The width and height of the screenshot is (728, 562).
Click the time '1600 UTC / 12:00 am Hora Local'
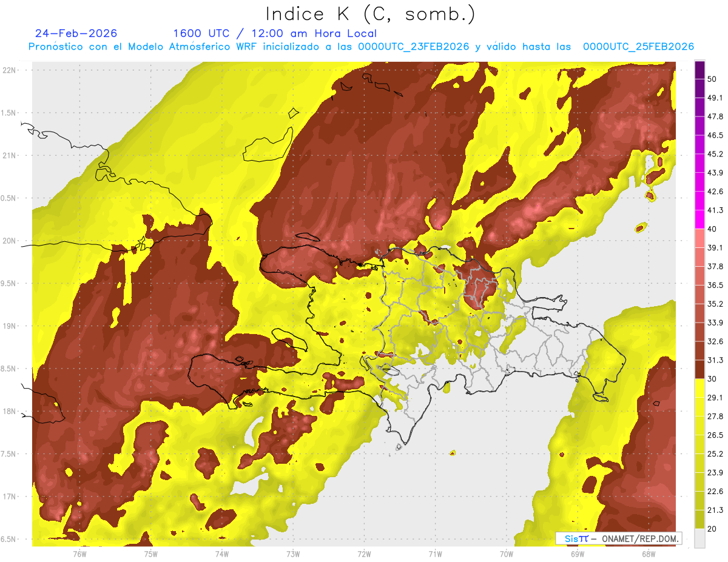coord(275,34)
